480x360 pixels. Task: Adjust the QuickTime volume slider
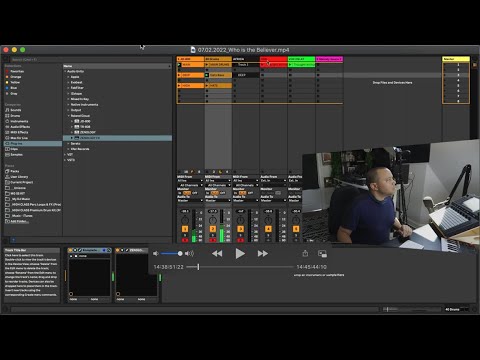point(172,254)
